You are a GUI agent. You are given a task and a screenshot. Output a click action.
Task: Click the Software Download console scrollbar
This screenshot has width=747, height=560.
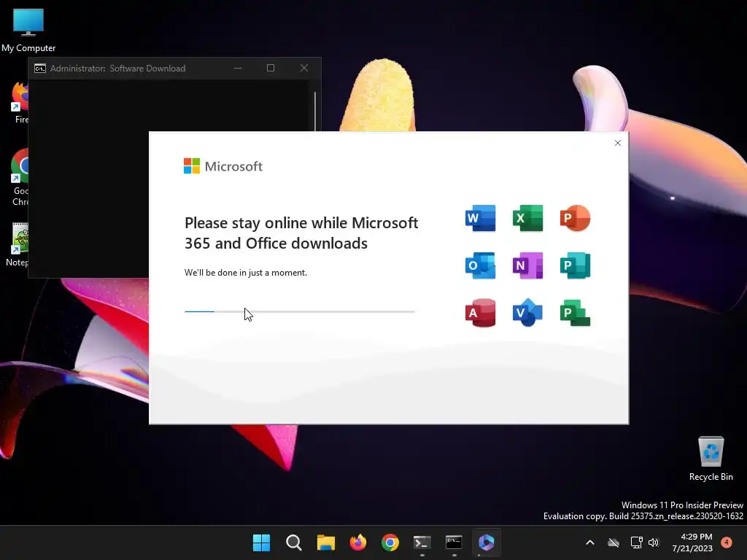click(x=315, y=111)
